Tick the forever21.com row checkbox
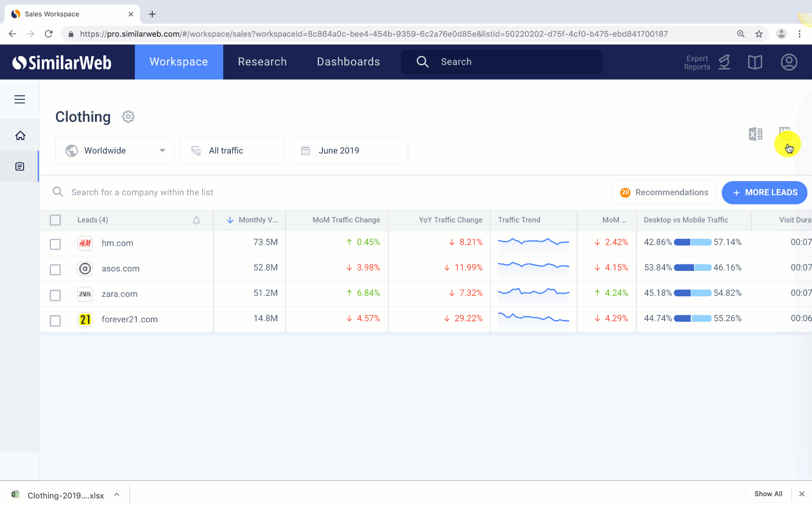 pos(55,320)
